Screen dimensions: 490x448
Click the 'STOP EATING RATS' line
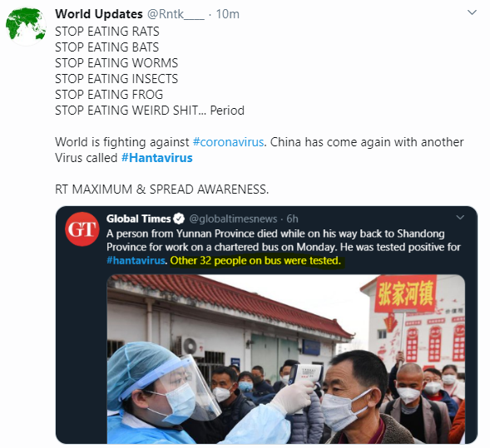point(107,32)
